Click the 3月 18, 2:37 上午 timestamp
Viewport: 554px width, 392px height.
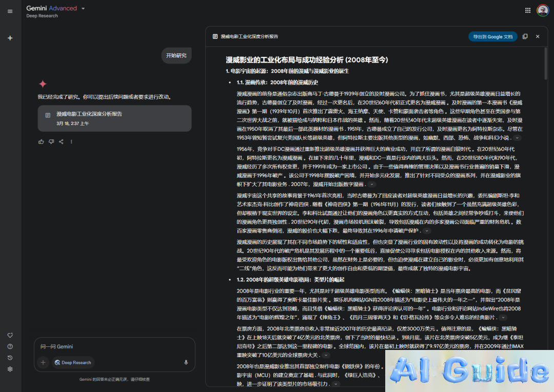(73, 123)
